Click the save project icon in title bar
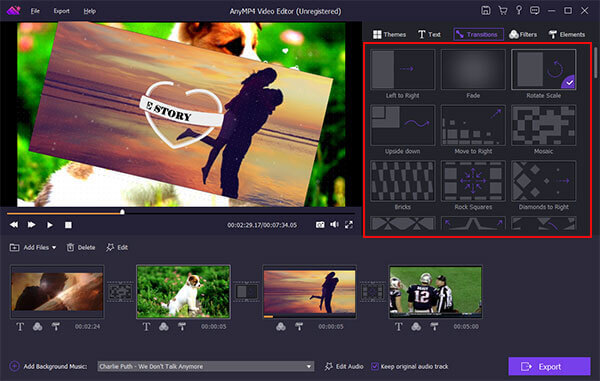This screenshot has height=381, width=600. [486, 11]
